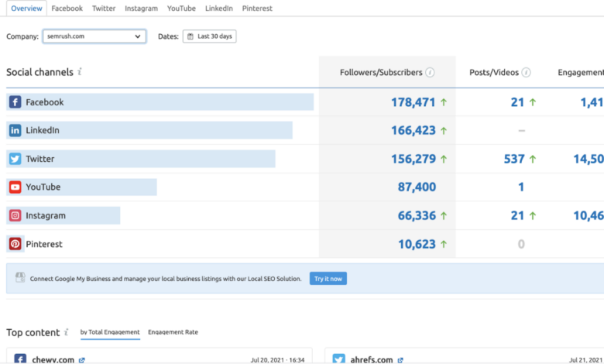The height and width of the screenshot is (364, 604).
Task: Click info icon next to Social channels
Action: click(x=80, y=72)
